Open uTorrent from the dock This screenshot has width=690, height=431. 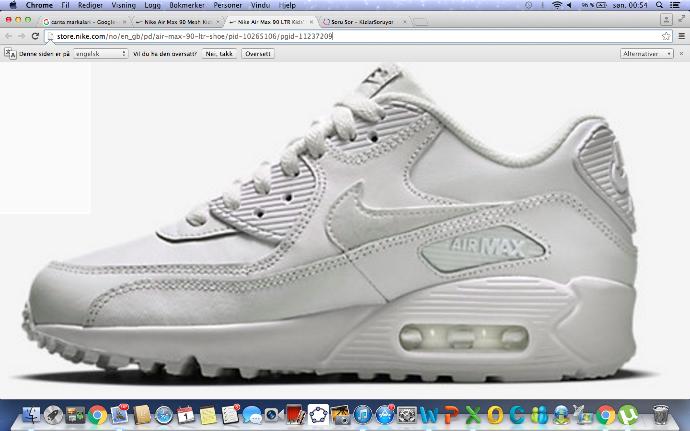[x=628, y=415]
